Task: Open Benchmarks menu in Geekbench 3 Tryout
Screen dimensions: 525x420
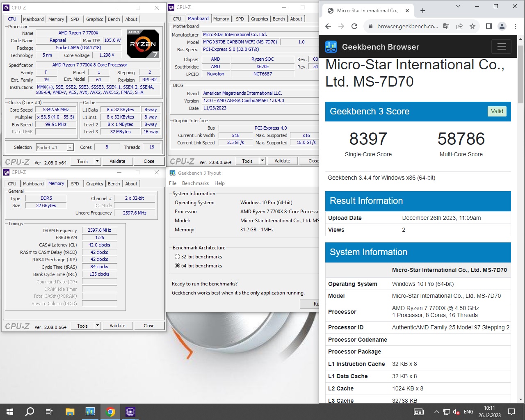Action: [195, 183]
